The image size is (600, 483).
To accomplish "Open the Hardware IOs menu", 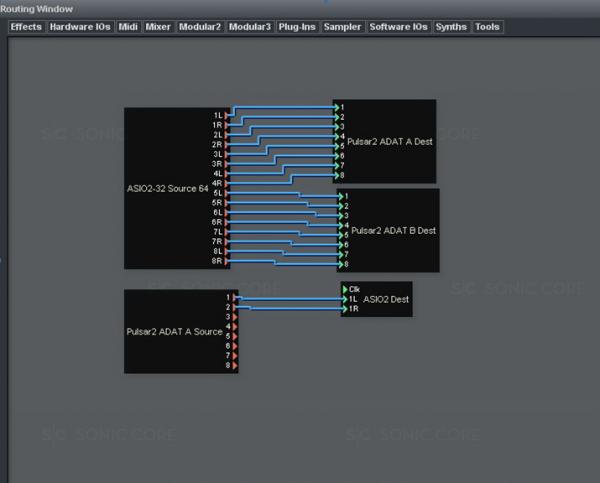I will 80,27.
